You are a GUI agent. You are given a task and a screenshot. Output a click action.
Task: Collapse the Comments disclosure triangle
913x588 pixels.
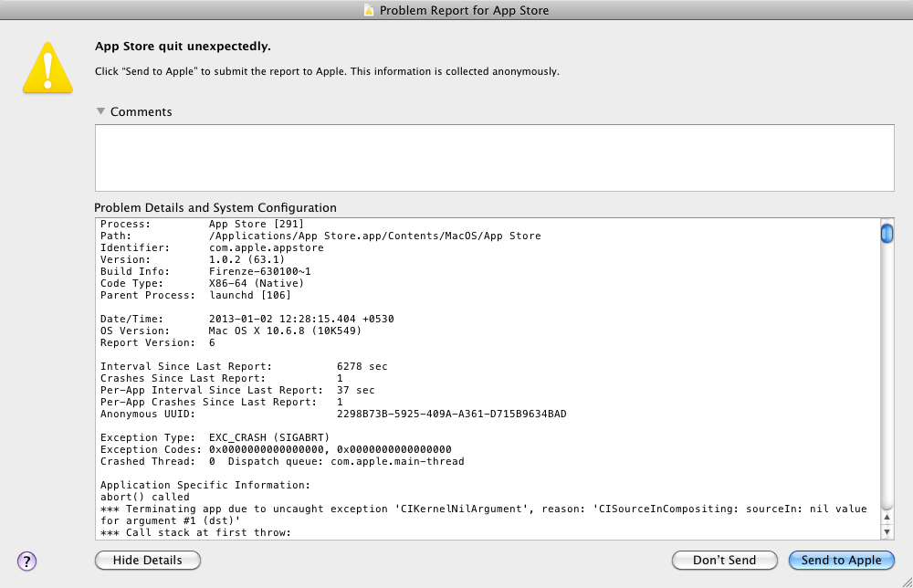[100, 111]
